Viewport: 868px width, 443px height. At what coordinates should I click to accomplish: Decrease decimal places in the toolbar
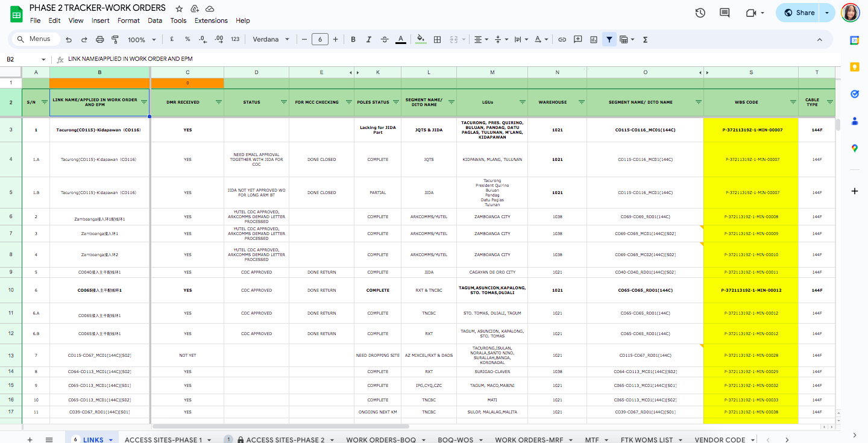point(203,39)
